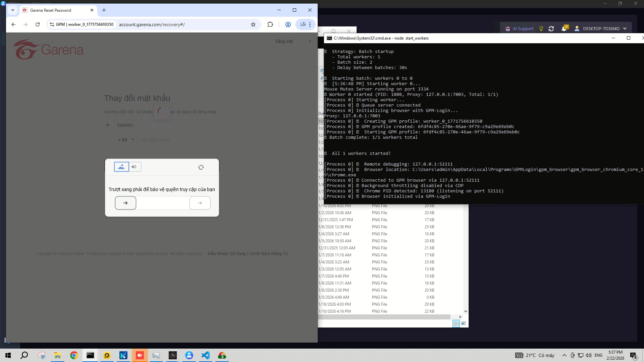This screenshot has height=362, width=644.
Task: Open Visual Studio Code from taskbar
Action: coord(206,355)
